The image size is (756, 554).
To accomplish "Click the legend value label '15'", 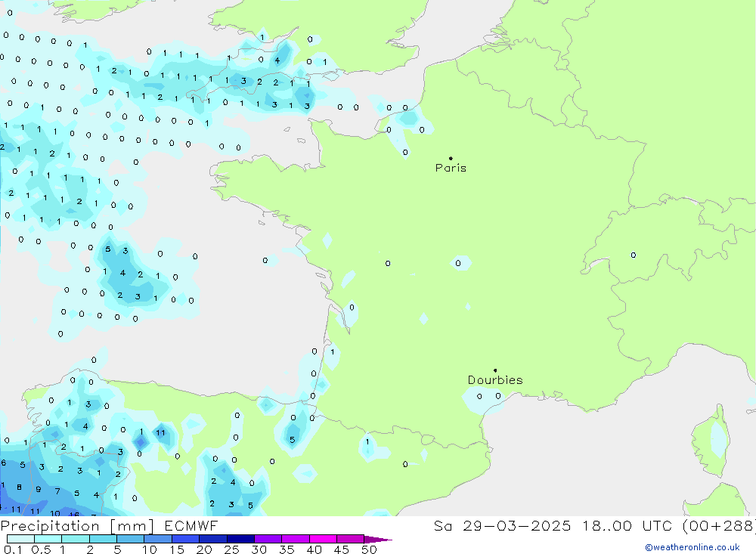I will 176,549.
